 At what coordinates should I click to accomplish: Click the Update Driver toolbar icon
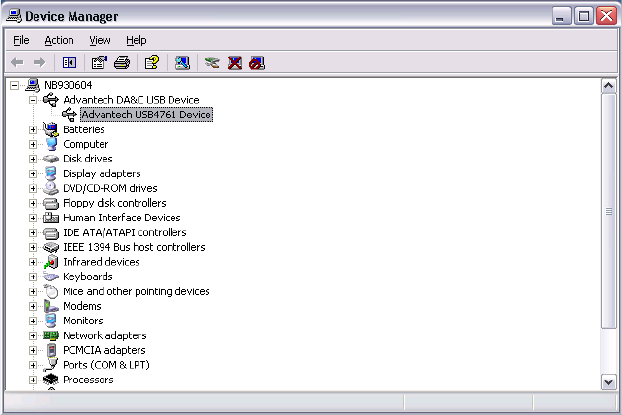211,62
